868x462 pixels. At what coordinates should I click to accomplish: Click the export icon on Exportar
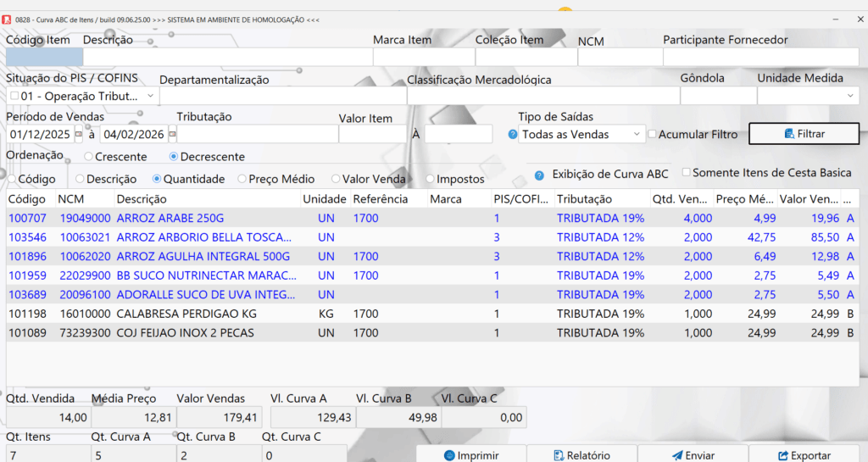coord(783,456)
